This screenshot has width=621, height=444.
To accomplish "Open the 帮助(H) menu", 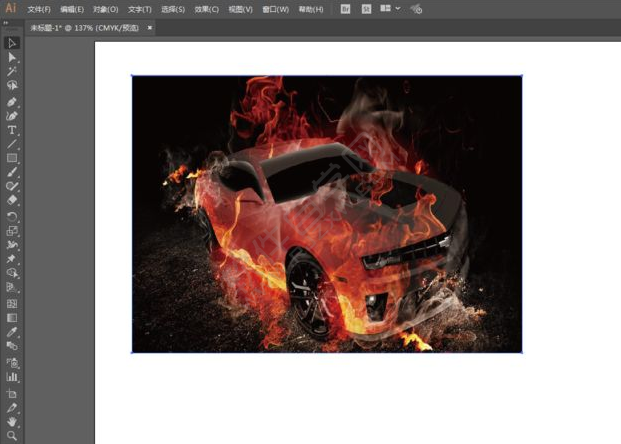I will (311, 9).
